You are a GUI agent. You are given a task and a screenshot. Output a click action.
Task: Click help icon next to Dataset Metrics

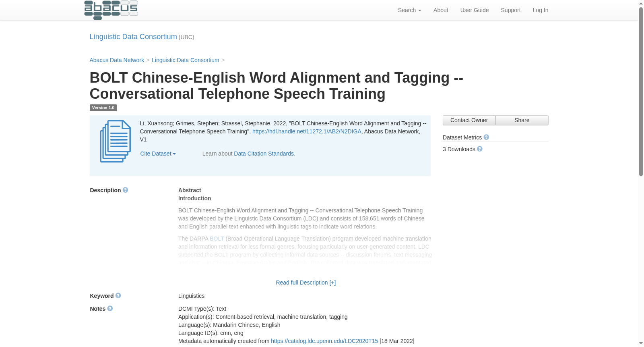click(486, 137)
